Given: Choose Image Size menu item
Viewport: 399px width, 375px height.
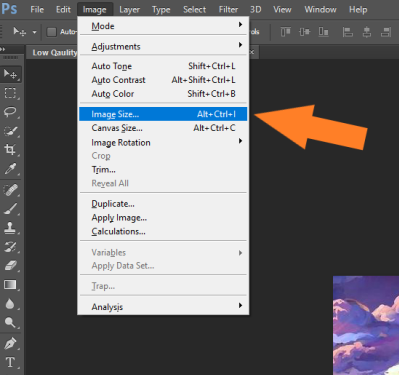Looking at the screenshot, I should click(x=163, y=114).
